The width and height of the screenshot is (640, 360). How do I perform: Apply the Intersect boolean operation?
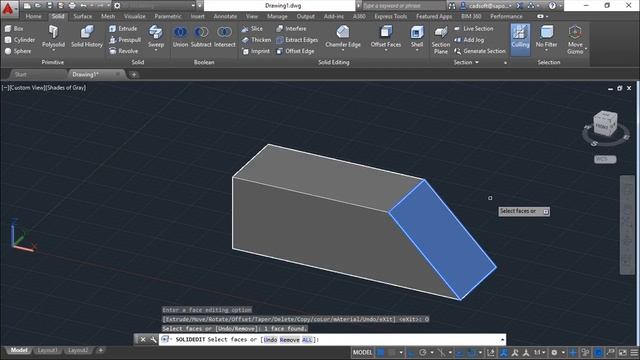coord(224,36)
